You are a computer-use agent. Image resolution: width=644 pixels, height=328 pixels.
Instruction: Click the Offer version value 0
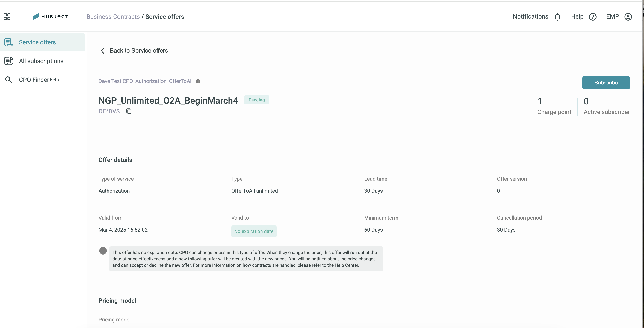pyautogui.click(x=498, y=191)
